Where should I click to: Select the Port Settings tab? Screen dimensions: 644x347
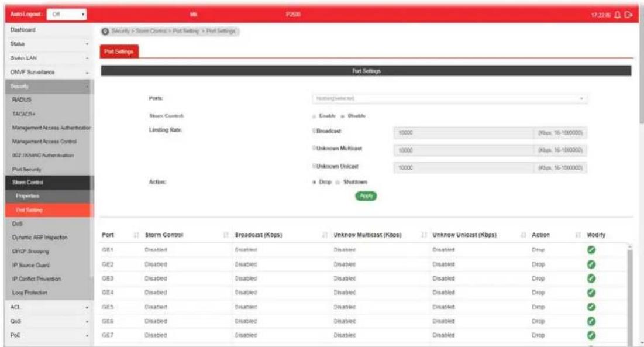[119, 51]
